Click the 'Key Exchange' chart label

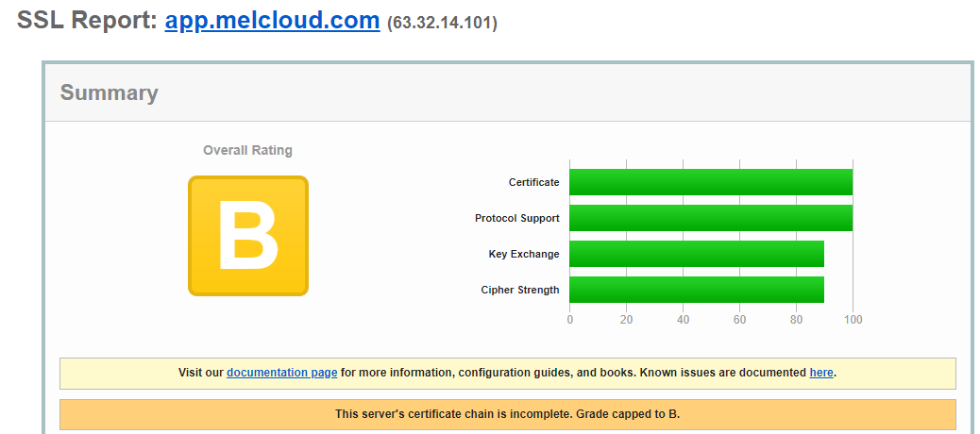(524, 254)
